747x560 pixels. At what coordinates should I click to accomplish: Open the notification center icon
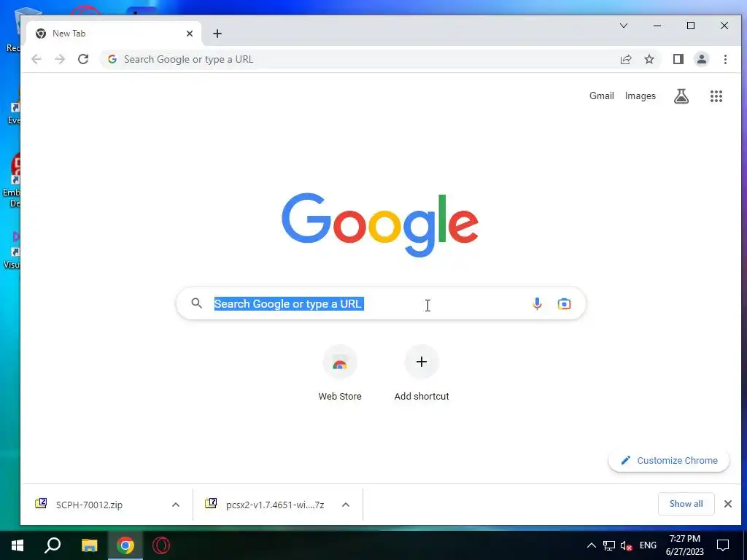[x=723, y=545]
